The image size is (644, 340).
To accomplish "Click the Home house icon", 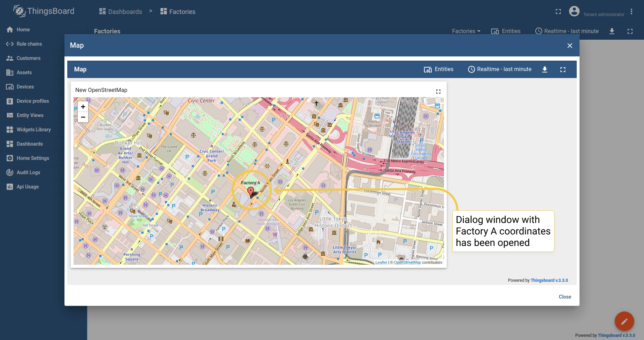I will (10, 30).
